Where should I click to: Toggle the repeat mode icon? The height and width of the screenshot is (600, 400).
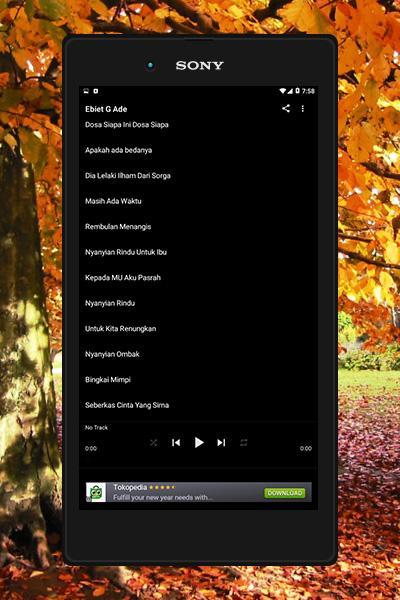[243, 443]
